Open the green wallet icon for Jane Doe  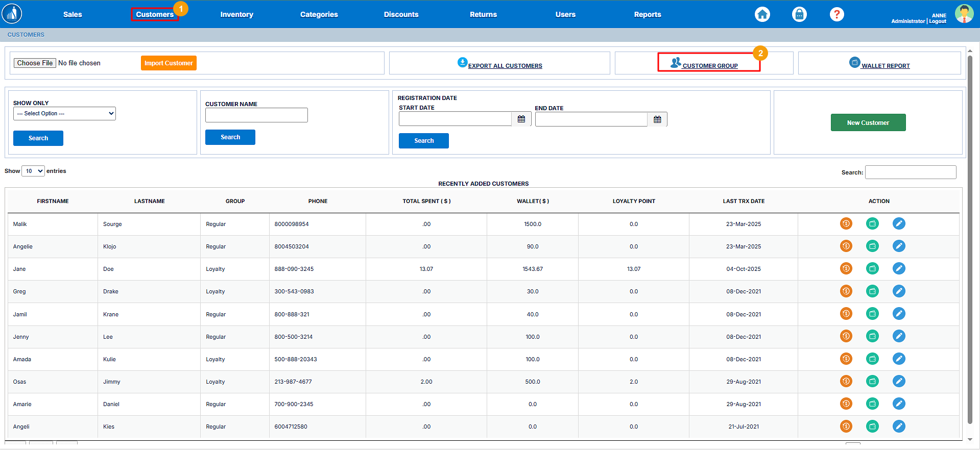tap(872, 268)
